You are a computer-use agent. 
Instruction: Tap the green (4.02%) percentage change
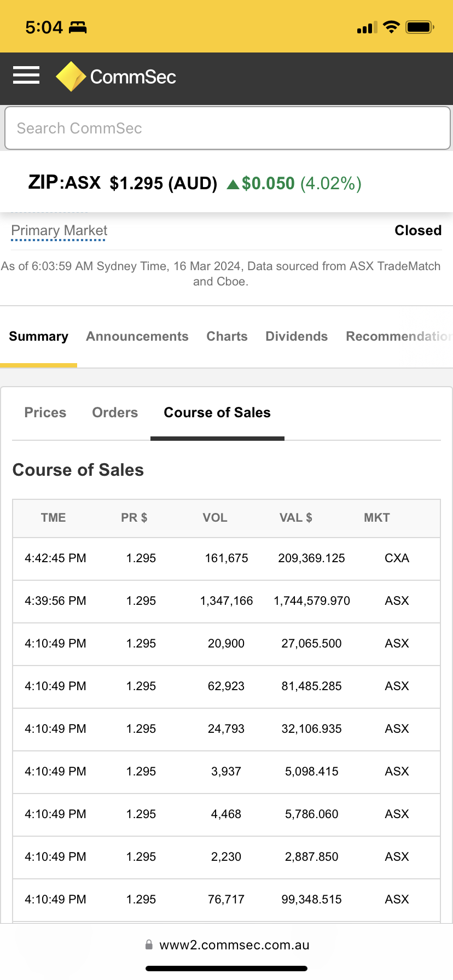[x=331, y=183]
